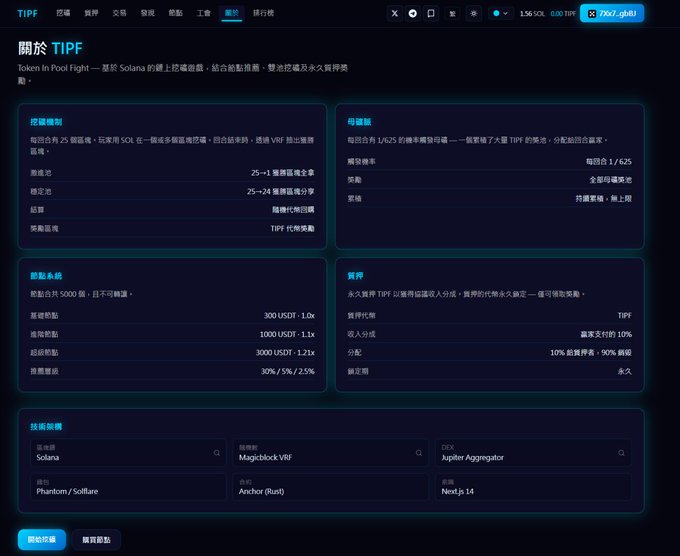Click the '30% / 5% / 2.5%' referral tiers value
This screenshot has height=556, width=680.
pyautogui.click(x=288, y=371)
